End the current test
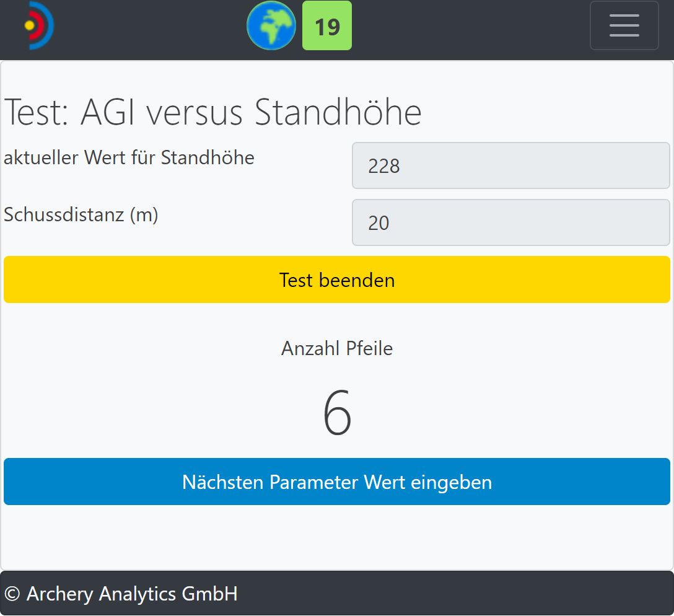 [337, 279]
